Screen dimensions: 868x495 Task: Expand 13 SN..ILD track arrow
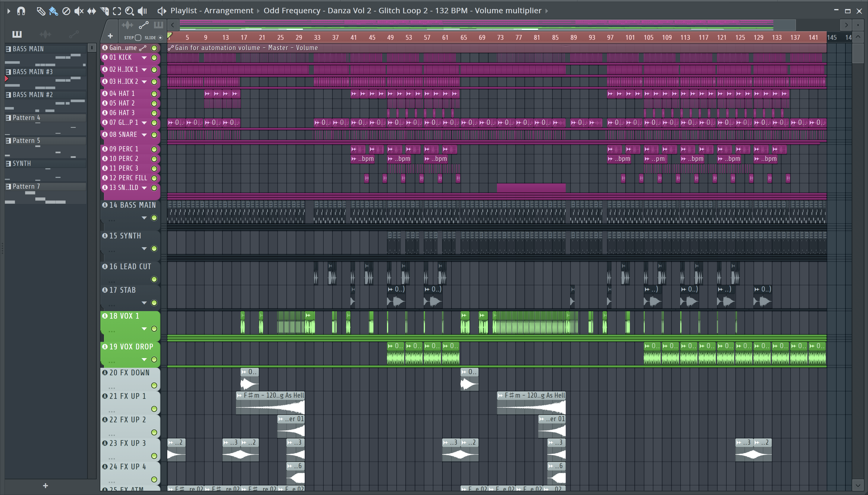pyautogui.click(x=144, y=188)
